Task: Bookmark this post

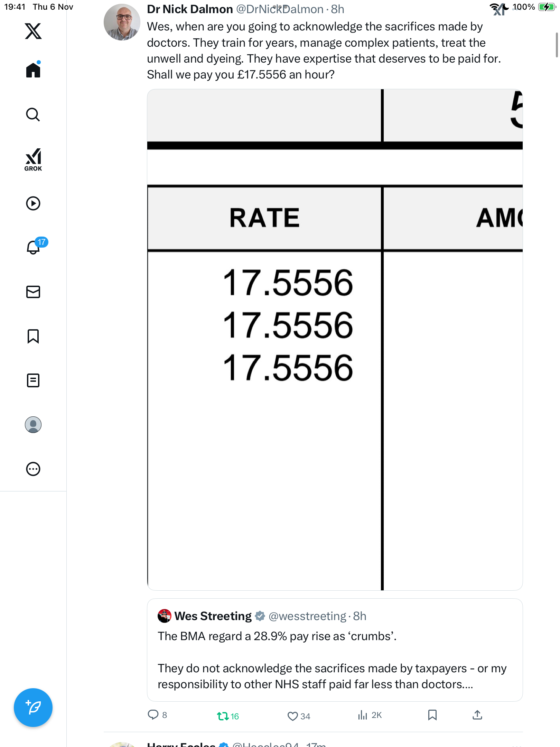Action: point(432,715)
